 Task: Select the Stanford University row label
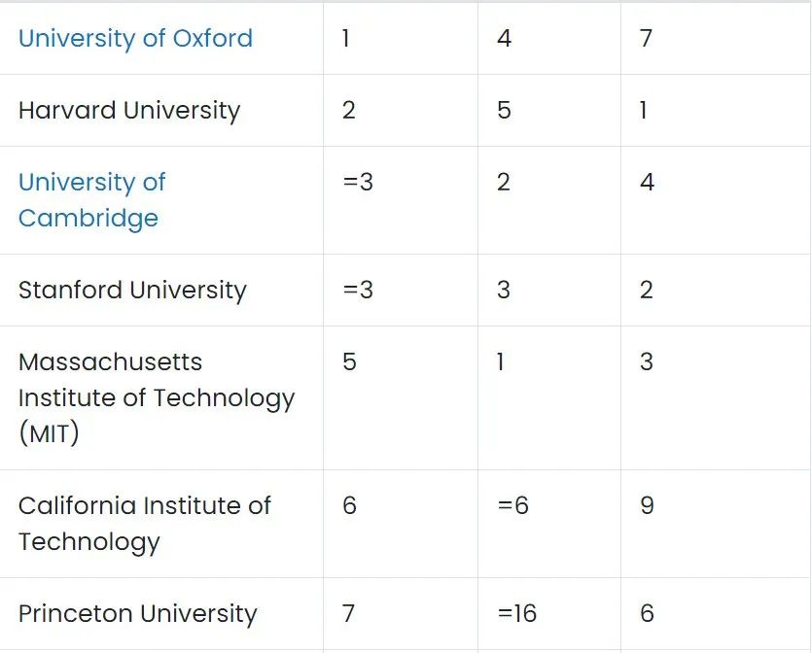click(x=132, y=291)
